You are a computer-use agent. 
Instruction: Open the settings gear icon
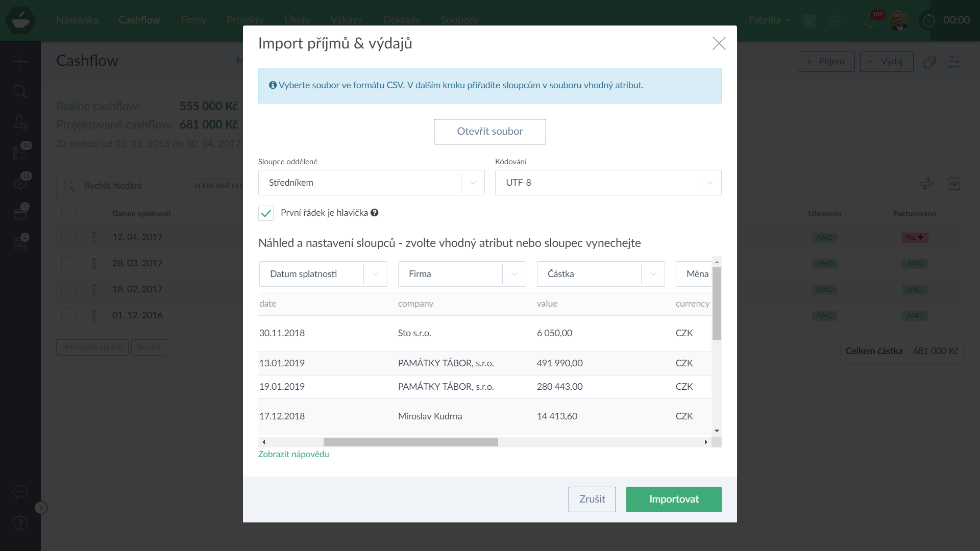pyautogui.click(x=835, y=21)
